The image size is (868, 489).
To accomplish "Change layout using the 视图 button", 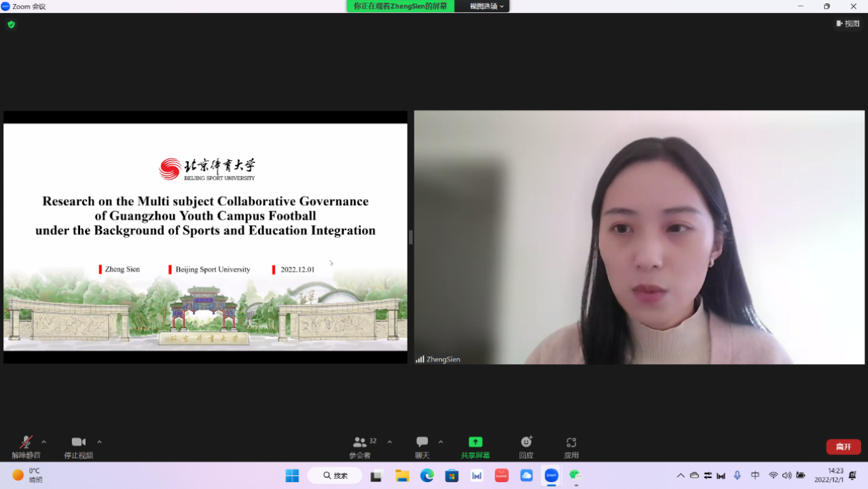I will point(848,24).
